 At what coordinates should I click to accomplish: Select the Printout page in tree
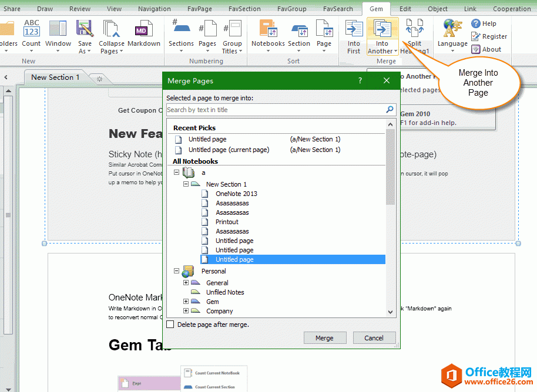(227, 222)
